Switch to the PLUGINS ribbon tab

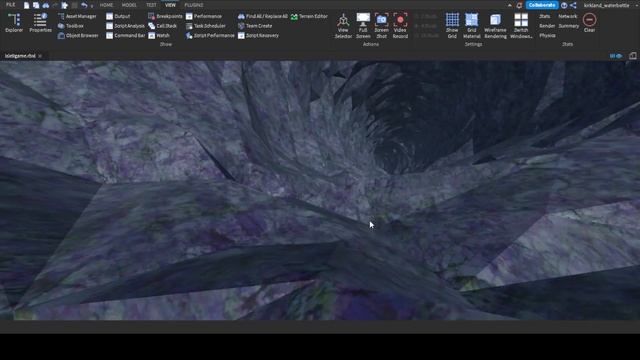coord(194,5)
